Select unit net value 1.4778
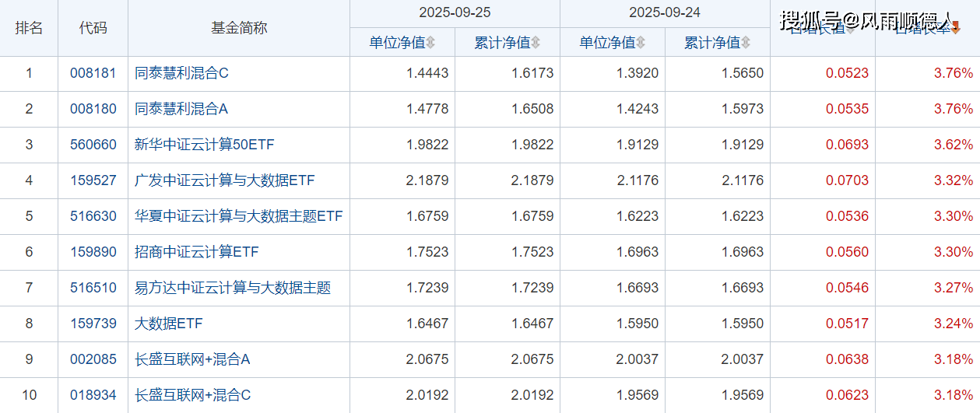 [x=427, y=109]
